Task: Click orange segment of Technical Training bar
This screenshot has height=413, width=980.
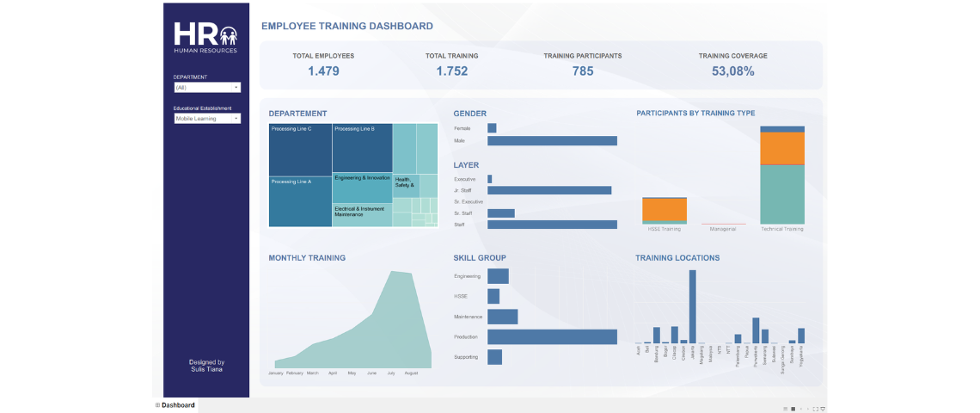Action: (x=782, y=148)
